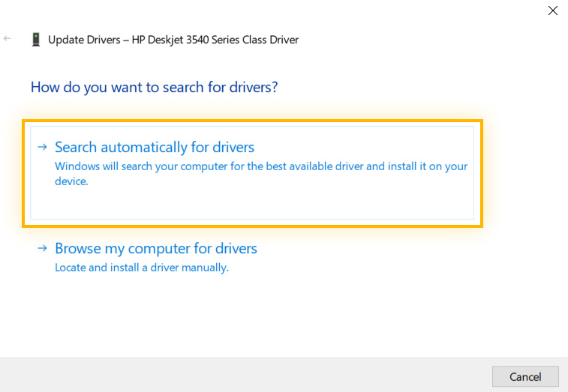Click 'Locate and install a driver manually' text
This screenshot has width=568, height=392.
point(142,268)
